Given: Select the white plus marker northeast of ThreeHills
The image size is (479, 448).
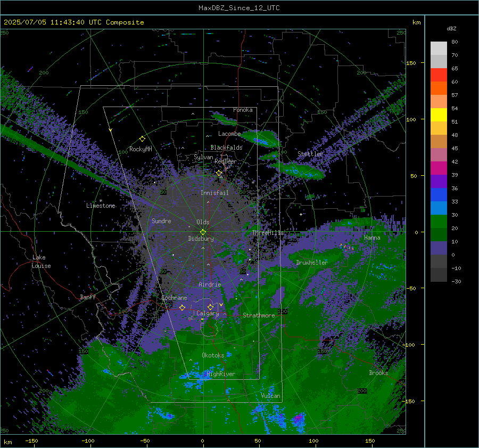Looking at the screenshot, I should tap(301, 214).
